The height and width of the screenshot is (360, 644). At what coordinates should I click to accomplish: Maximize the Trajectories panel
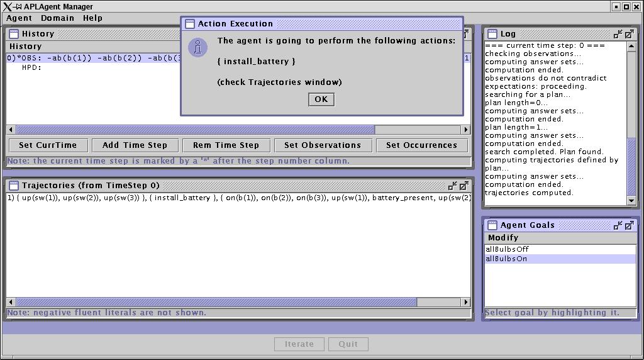click(464, 186)
